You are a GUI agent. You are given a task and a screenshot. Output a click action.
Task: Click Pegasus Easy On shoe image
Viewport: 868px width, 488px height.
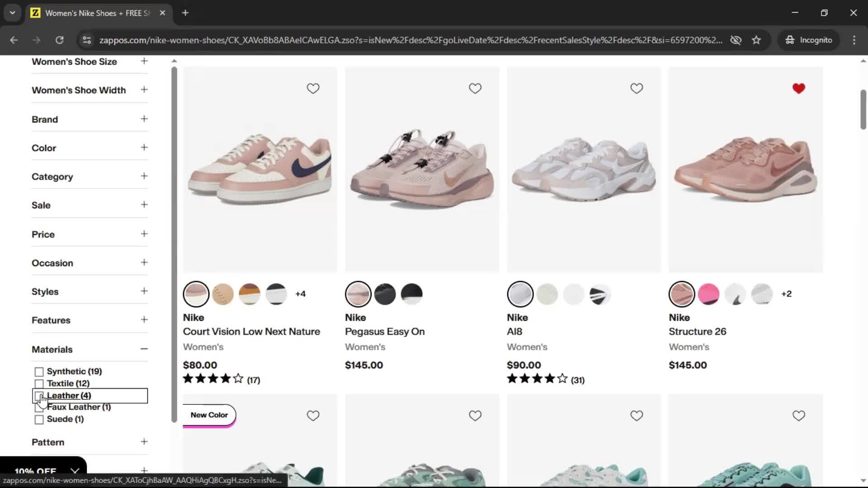[x=422, y=170]
